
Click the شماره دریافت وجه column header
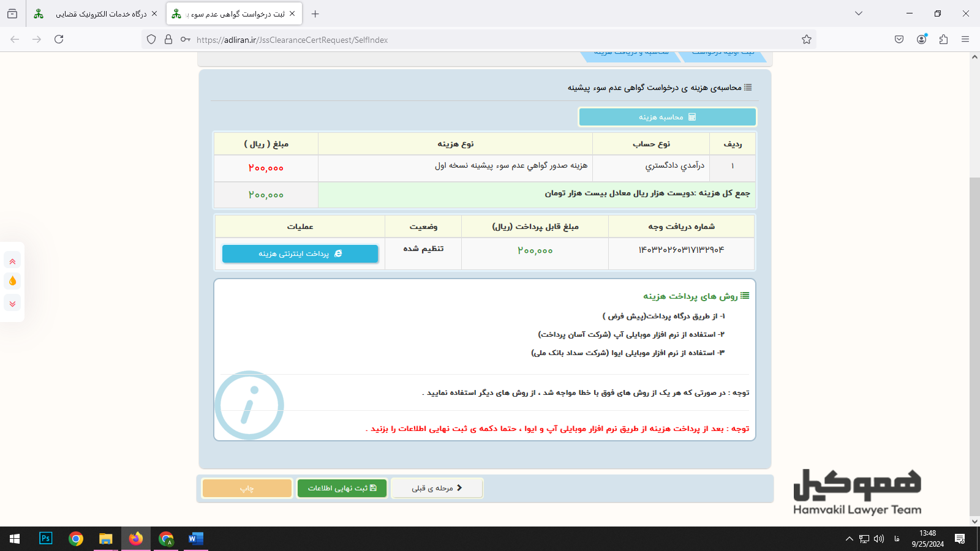click(681, 227)
